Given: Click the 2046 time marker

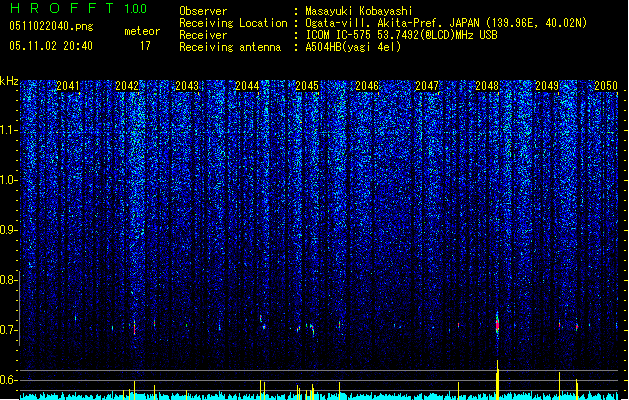Looking at the screenshot, I should click(367, 86).
